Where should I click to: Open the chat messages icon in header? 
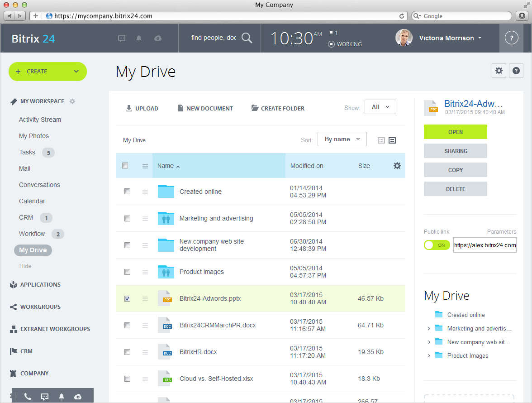coord(121,38)
